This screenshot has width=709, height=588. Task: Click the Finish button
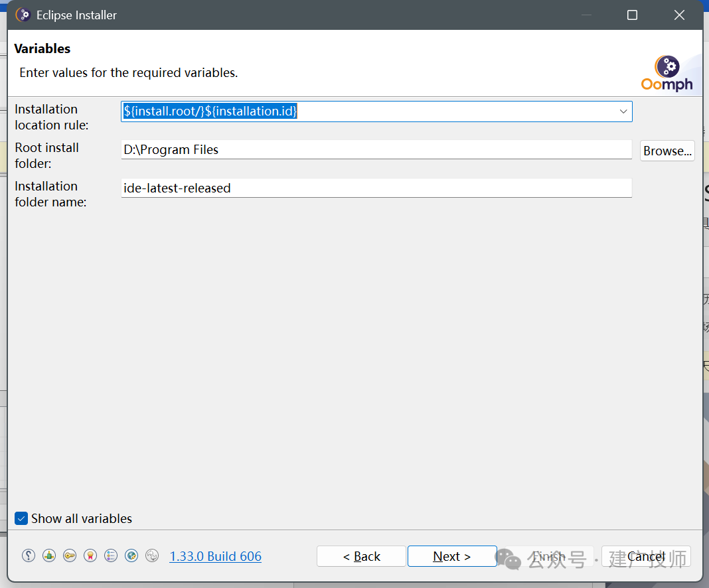click(549, 556)
